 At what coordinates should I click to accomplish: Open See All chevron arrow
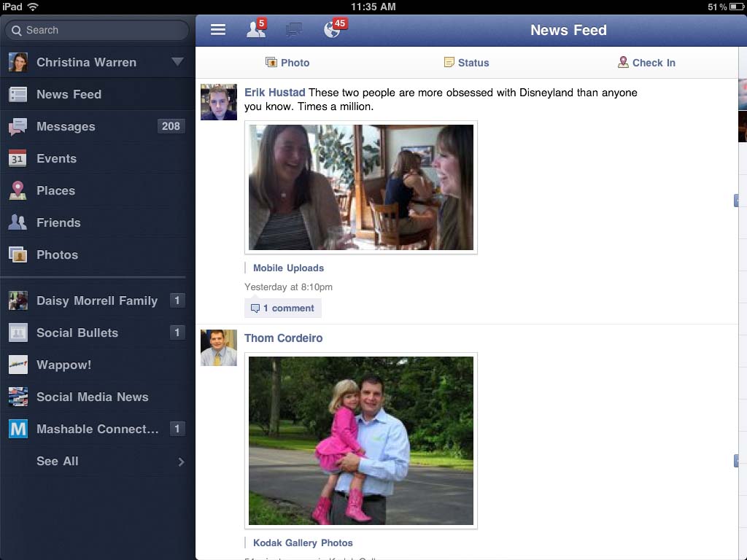[x=181, y=462]
